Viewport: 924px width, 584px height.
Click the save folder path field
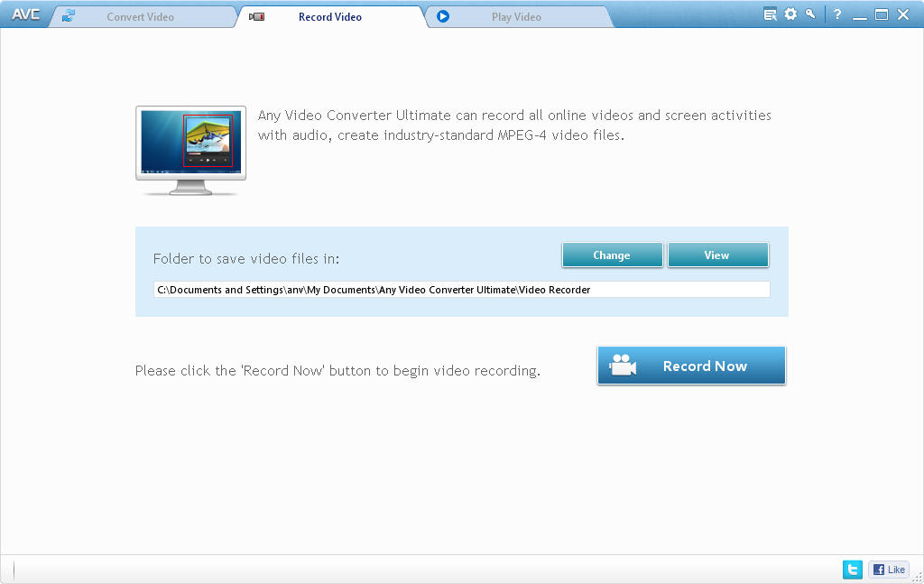pos(461,290)
